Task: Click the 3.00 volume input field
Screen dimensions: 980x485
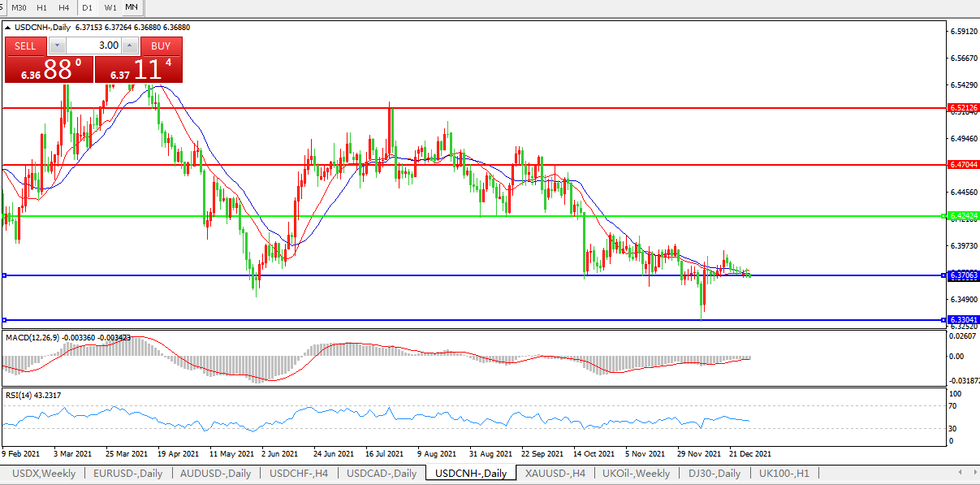Action: tap(93, 45)
